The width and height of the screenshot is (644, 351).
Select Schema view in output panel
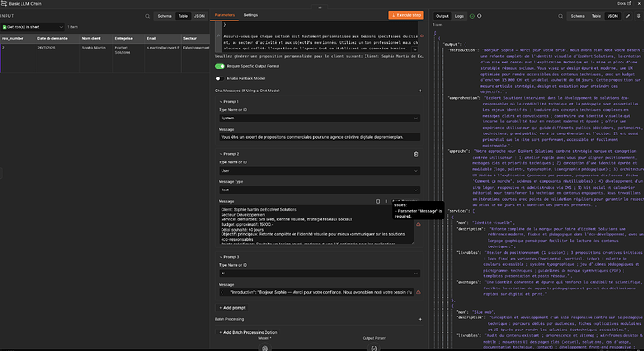(x=578, y=16)
